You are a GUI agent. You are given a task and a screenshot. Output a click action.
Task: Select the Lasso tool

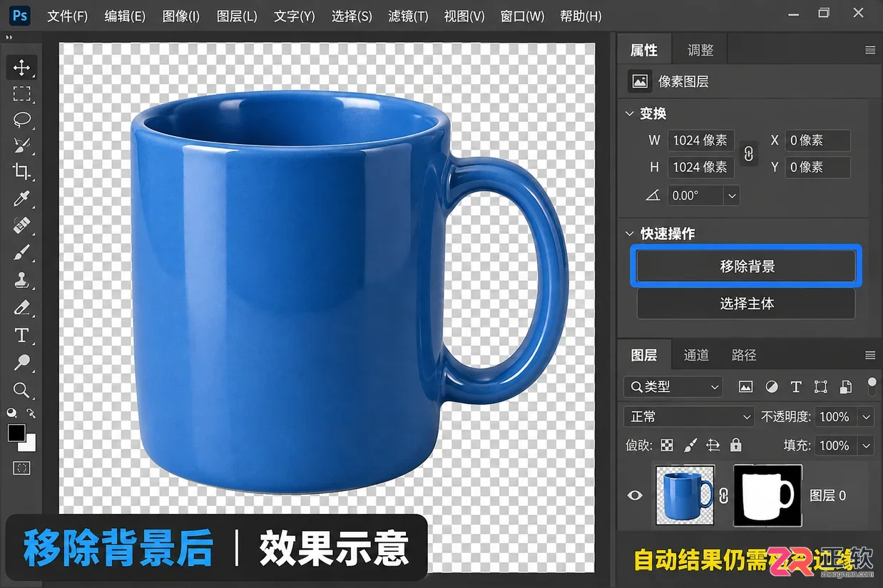tap(21, 120)
